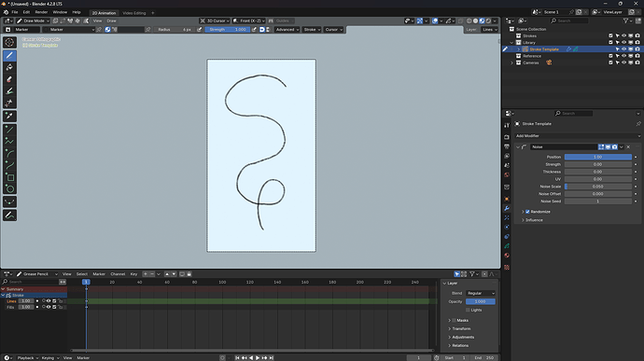Switch to the Video Editing workspace tab
Image resolution: width=644 pixels, height=361 pixels.
coord(133,13)
